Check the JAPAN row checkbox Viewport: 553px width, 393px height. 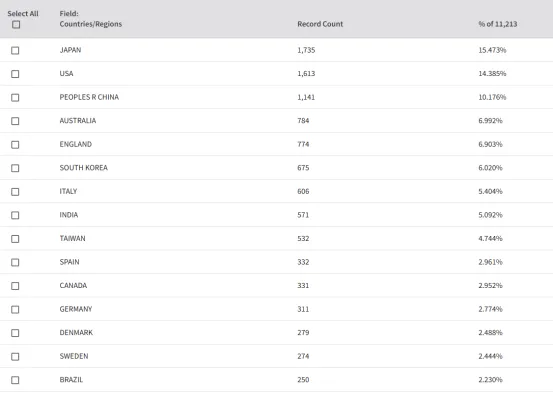(15, 50)
